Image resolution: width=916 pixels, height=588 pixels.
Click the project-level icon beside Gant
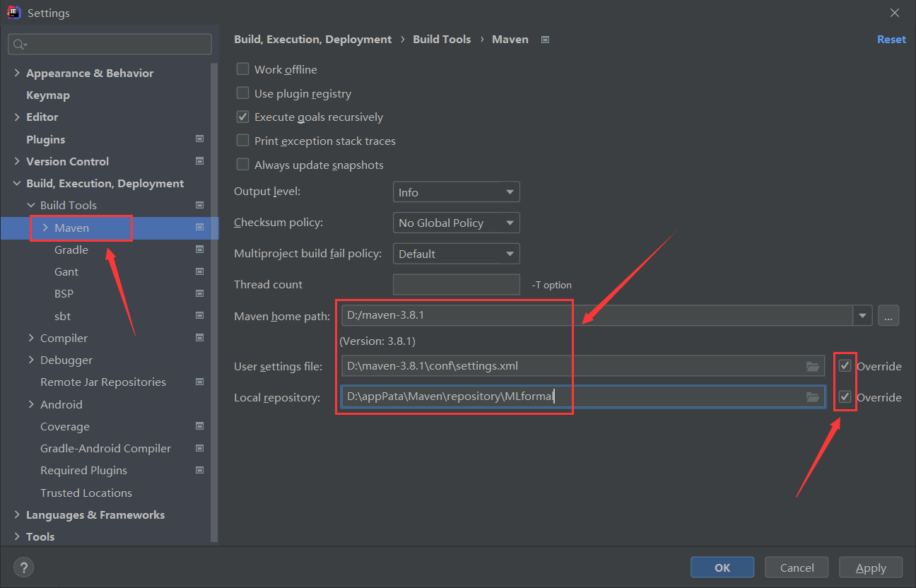point(199,271)
